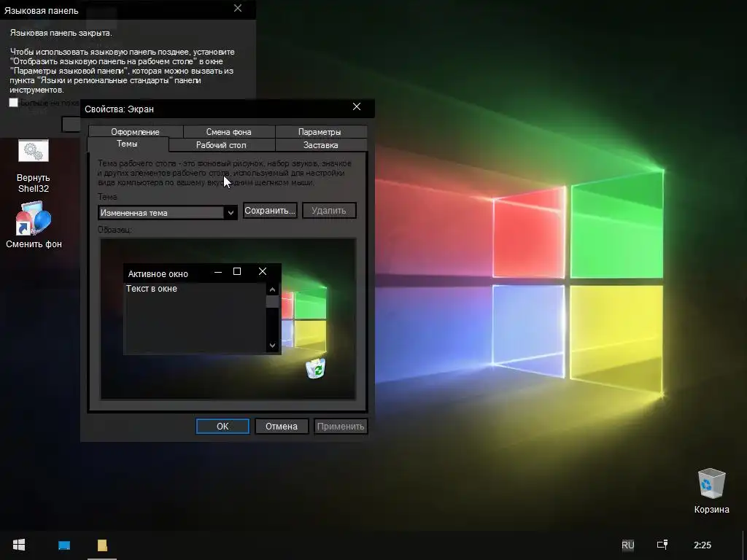Click the Применить button
Image resolution: width=747 pixels, height=560 pixels.
tap(341, 426)
